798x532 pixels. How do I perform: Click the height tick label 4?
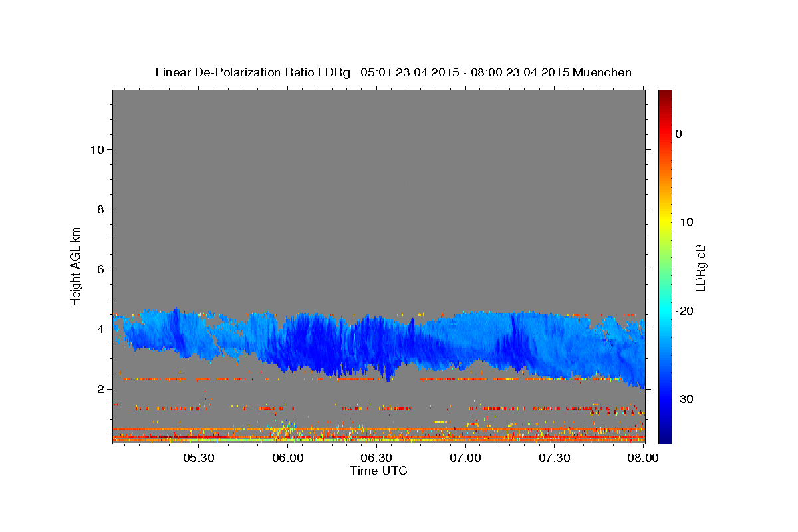(x=99, y=329)
